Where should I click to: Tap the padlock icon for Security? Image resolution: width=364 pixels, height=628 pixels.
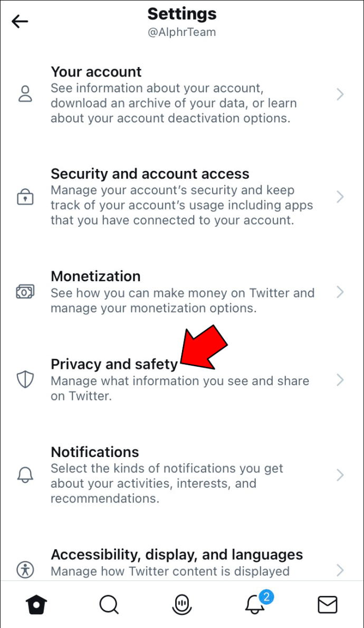coord(25,197)
